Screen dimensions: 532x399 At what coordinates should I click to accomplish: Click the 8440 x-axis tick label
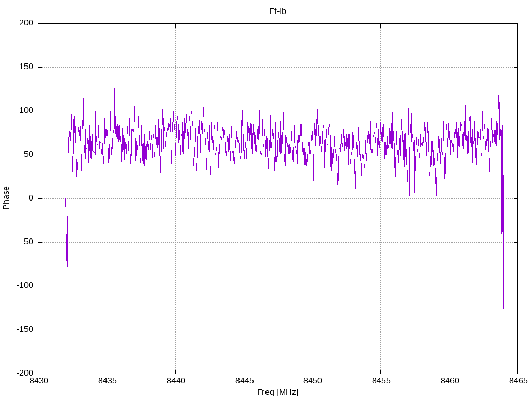(175, 381)
